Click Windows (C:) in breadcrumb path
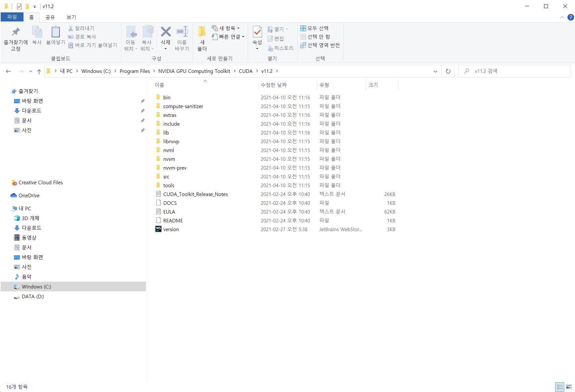The image size is (575, 392). (x=96, y=71)
